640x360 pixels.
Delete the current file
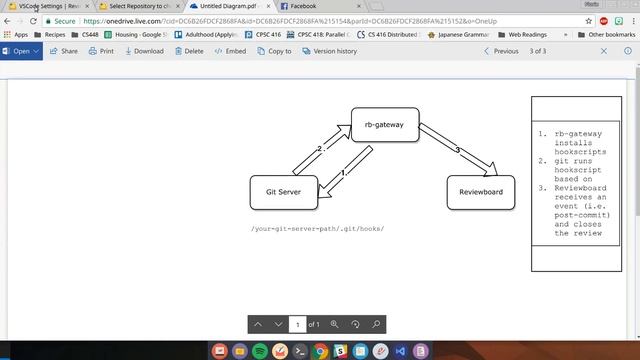[189, 51]
